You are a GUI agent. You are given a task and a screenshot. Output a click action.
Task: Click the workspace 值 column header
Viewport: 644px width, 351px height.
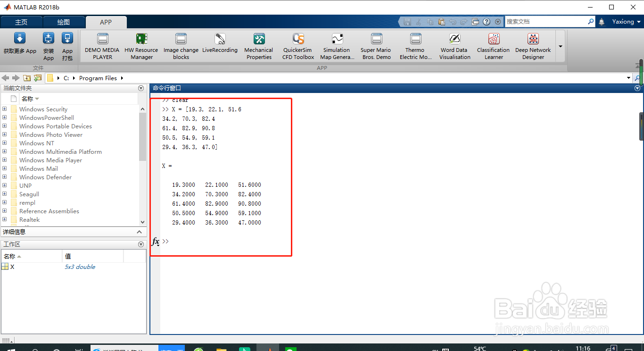(93, 256)
